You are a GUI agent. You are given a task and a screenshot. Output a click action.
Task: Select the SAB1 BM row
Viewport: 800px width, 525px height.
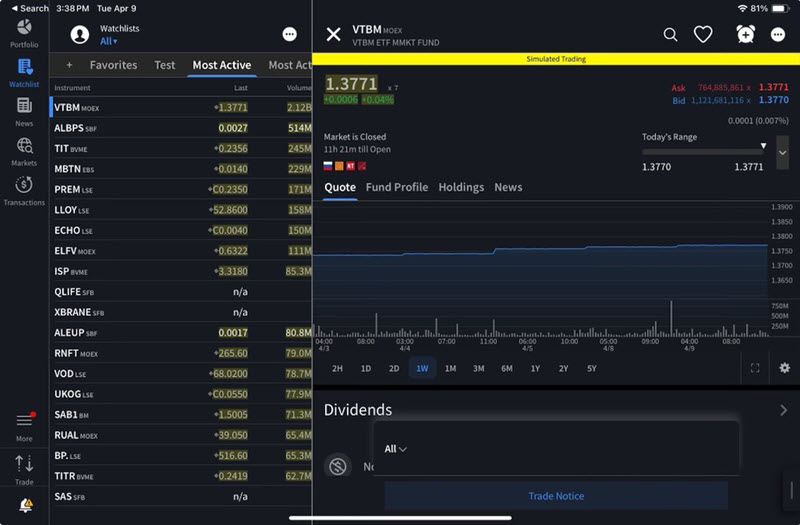(x=181, y=414)
